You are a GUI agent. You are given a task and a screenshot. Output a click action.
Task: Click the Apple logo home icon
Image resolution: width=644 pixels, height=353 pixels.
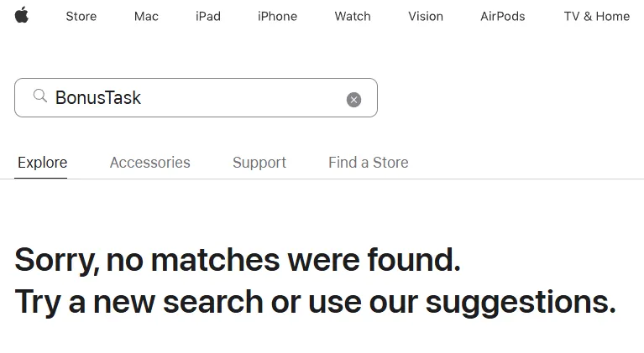pyautogui.click(x=22, y=15)
